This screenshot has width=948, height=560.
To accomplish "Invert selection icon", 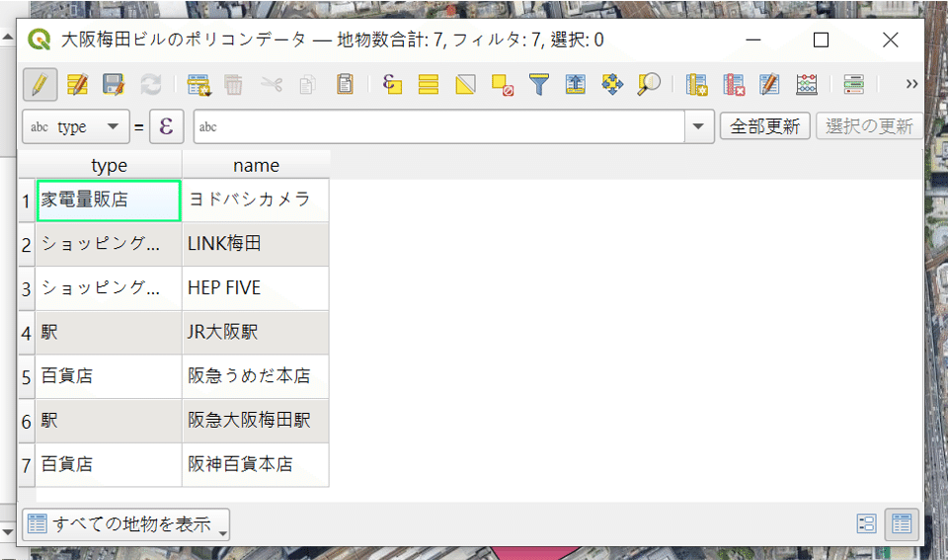I will (465, 84).
